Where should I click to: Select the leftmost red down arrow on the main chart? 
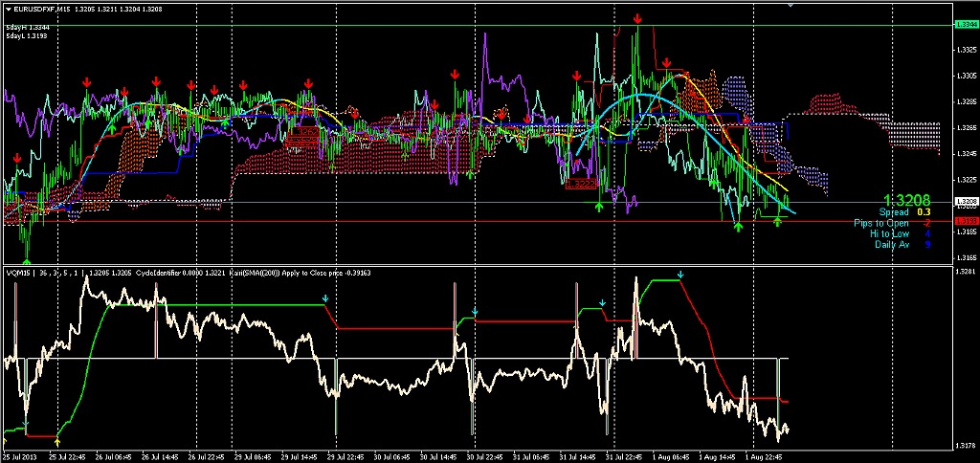[x=16, y=158]
